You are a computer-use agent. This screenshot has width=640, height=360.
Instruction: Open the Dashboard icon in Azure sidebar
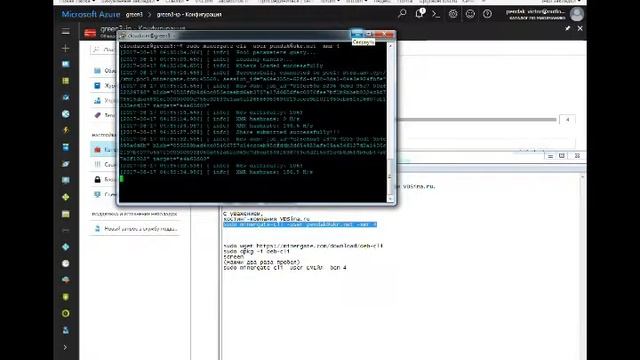pos(65,64)
